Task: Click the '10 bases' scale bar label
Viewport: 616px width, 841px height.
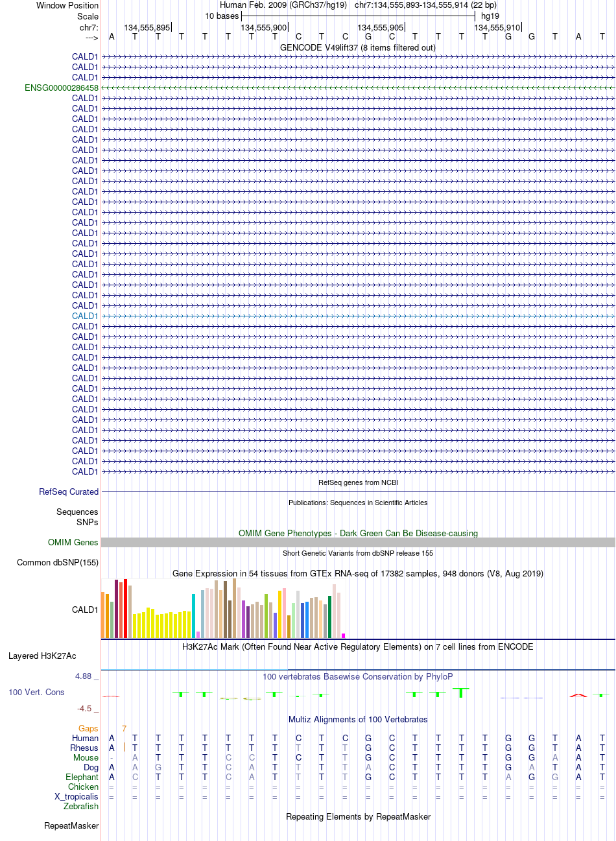Action: tap(222, 16)
